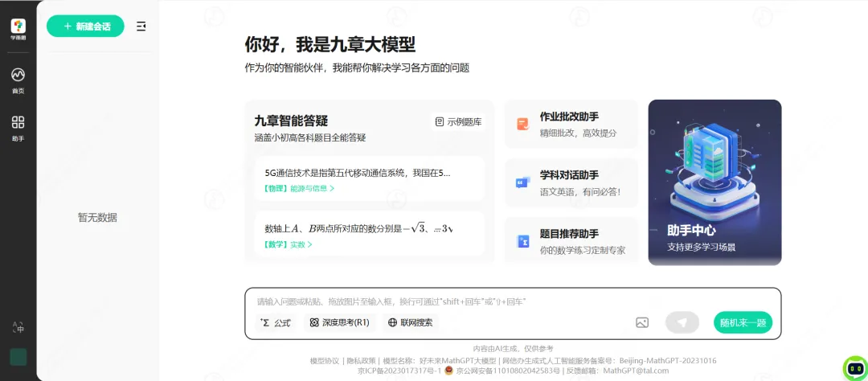Open the 作业批改助手 card
The image size is (868, 381).
click(571, 124)
